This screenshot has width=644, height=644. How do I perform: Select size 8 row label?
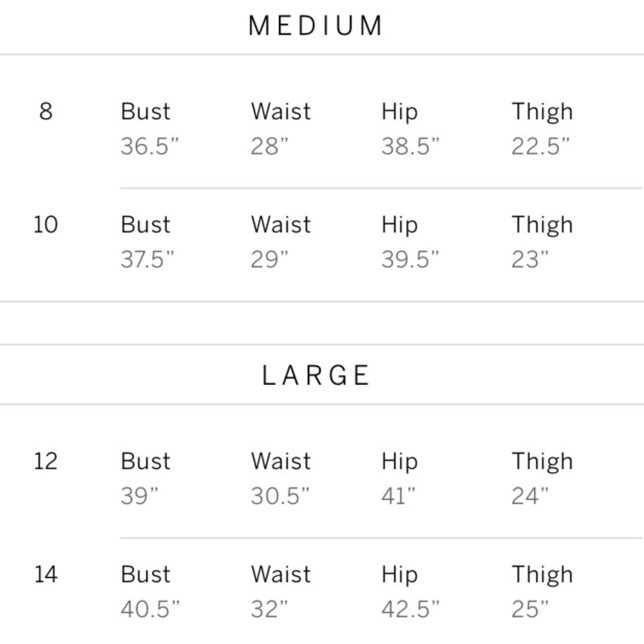[x=46, y=111]
